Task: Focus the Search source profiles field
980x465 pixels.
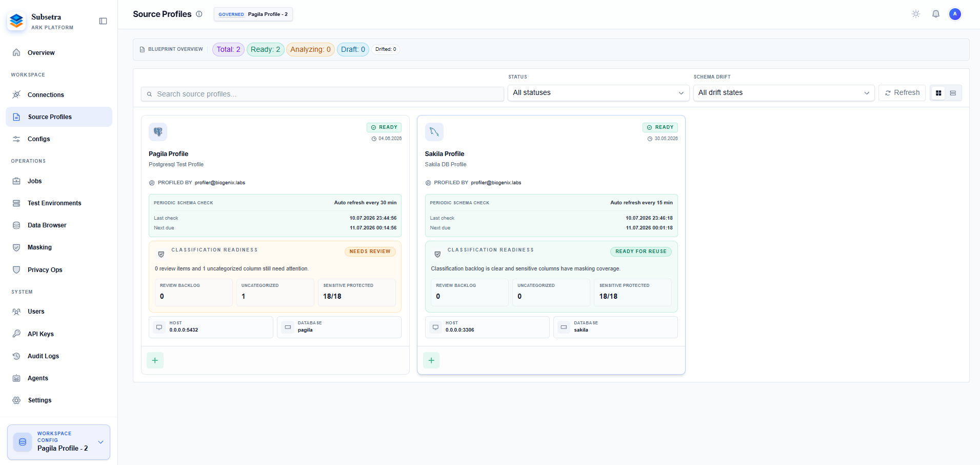Action: tap(323, 94)
